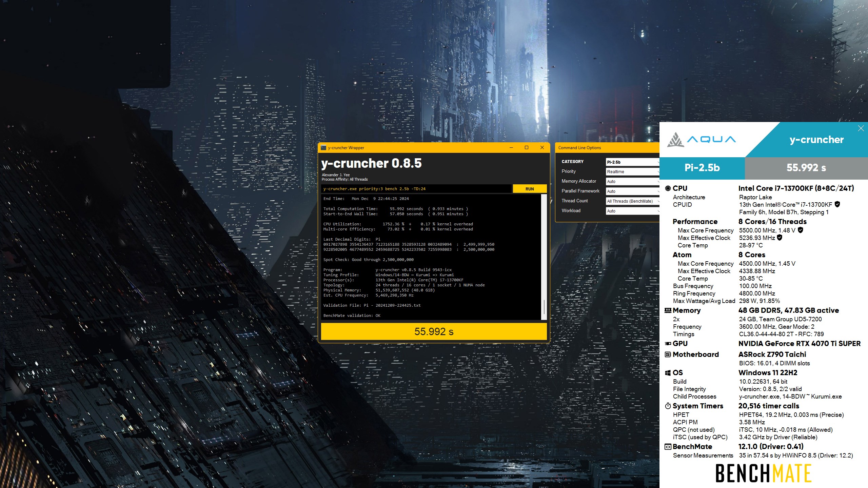This screenshot has height=488, width=868.
Task: Click the Command Line Options title bar
Action: [x=607, y=148]
